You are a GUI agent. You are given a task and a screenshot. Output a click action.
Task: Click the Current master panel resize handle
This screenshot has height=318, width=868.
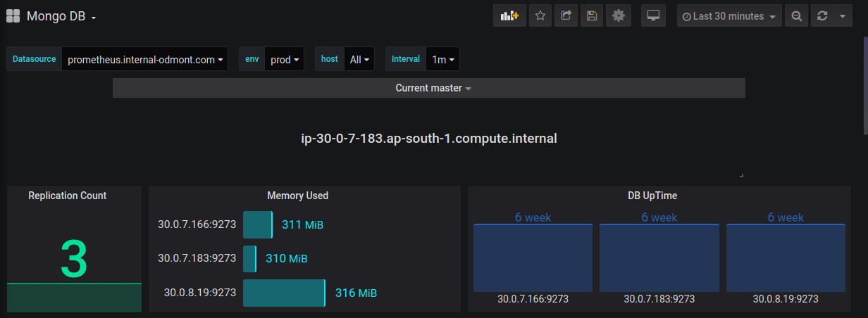(x=742, y=175)
